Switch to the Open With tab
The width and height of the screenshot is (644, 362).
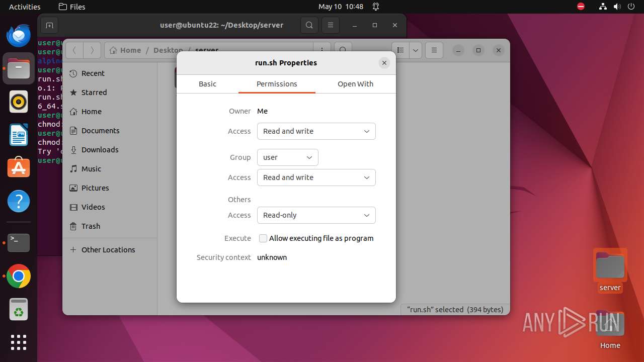tap(355, 84)
